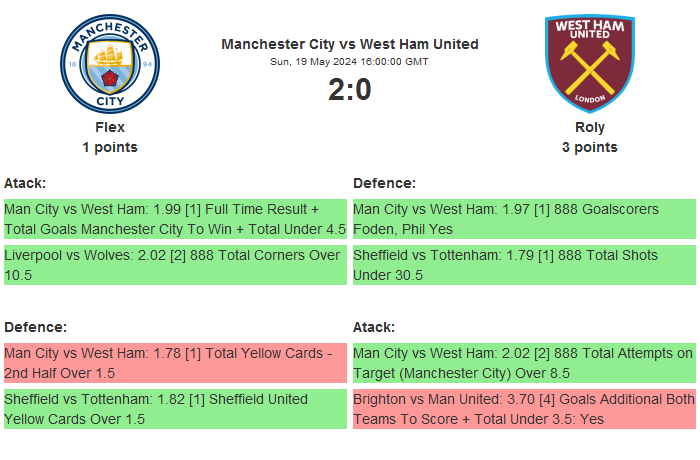Select the Total Attempts on Target Over 8.5 bet

pyautogui.click(x=524, y=363)
